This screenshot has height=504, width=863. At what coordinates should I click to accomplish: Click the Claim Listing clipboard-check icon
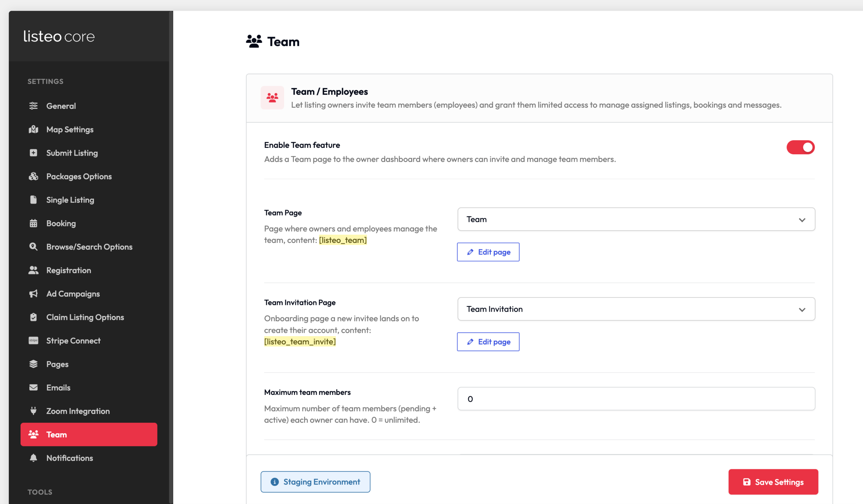[x=33, y=317]
